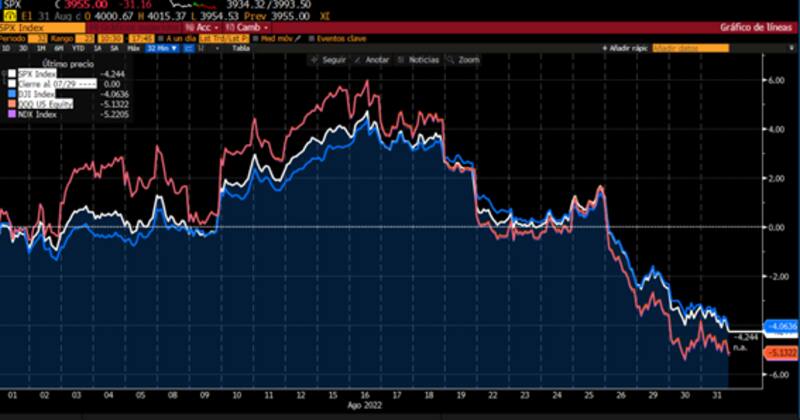Activate the Zoom magnifier tool

click(464, 60)
